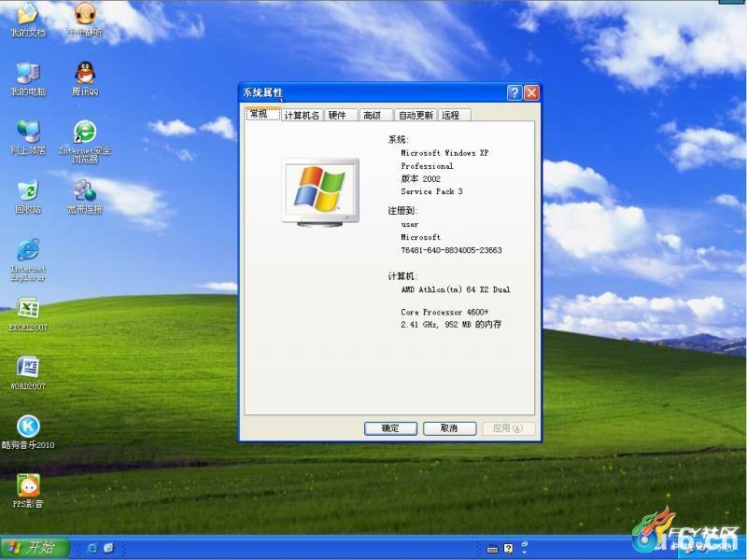The image size is (747, 560).
Task: Click the 'Professional' edition text
Action: [x=427, y=166]
